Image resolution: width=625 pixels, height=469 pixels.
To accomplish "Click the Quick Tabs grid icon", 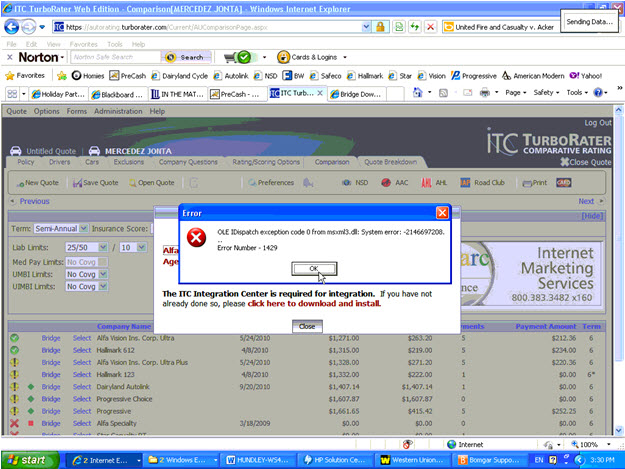I will pos(12,94).
